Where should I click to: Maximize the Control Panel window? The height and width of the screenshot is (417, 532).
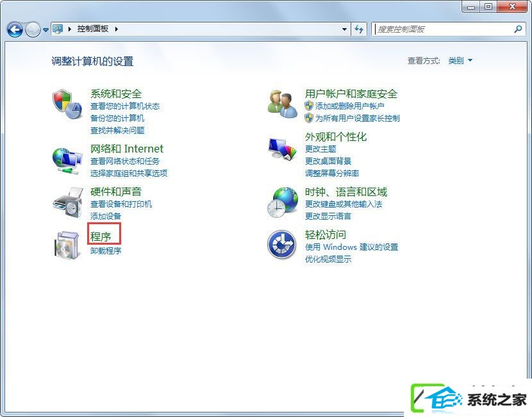point(488,6)
